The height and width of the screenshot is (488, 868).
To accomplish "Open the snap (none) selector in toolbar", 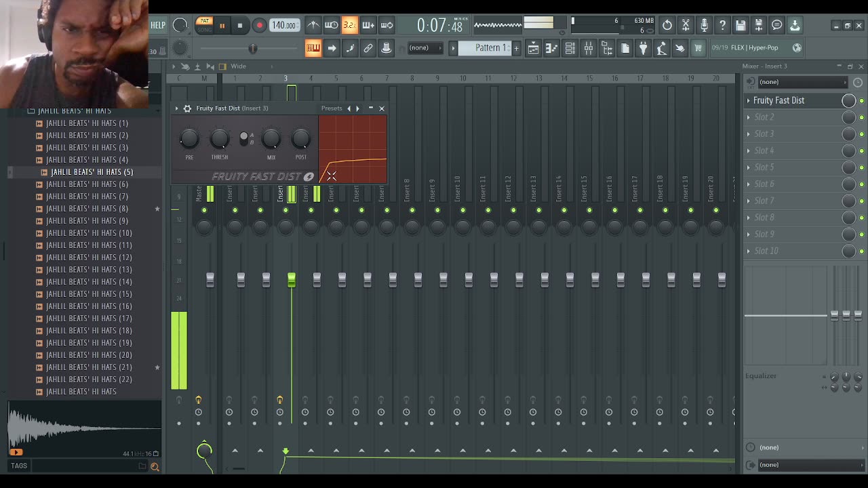I will pyautogui.click(x=425, y=47).
